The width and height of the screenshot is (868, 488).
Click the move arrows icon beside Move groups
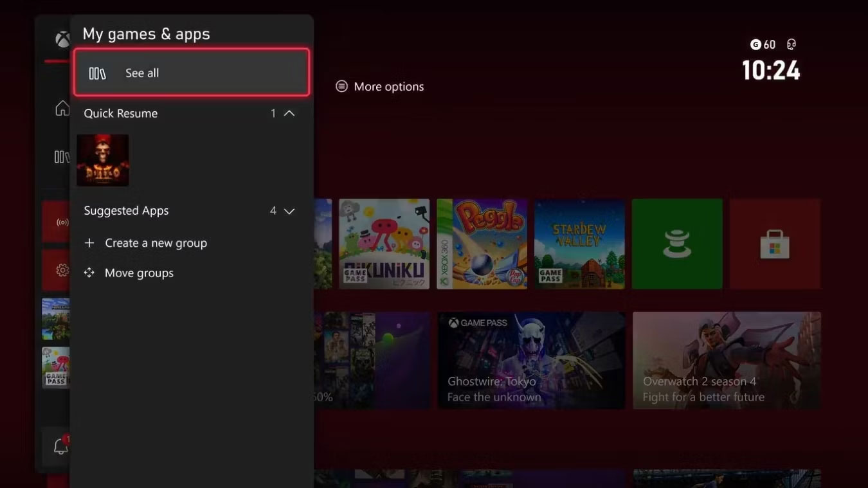click(89, 273)
